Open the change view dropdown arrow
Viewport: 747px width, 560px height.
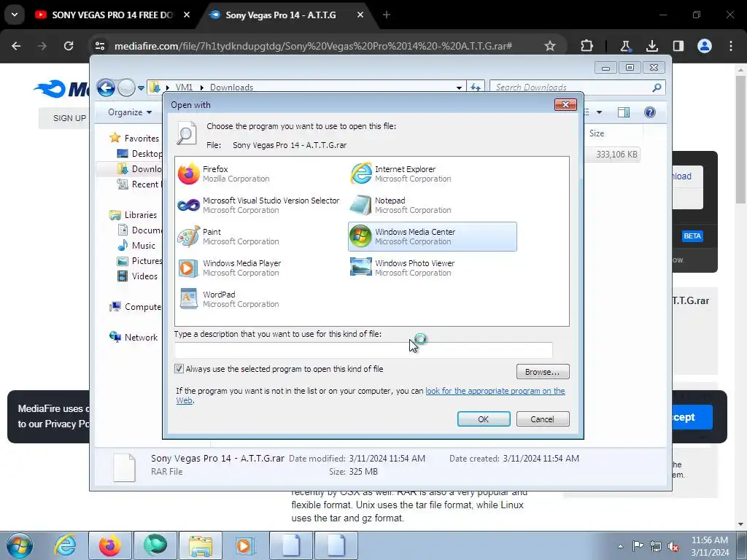pyautogui.click(x=600, y=112)
